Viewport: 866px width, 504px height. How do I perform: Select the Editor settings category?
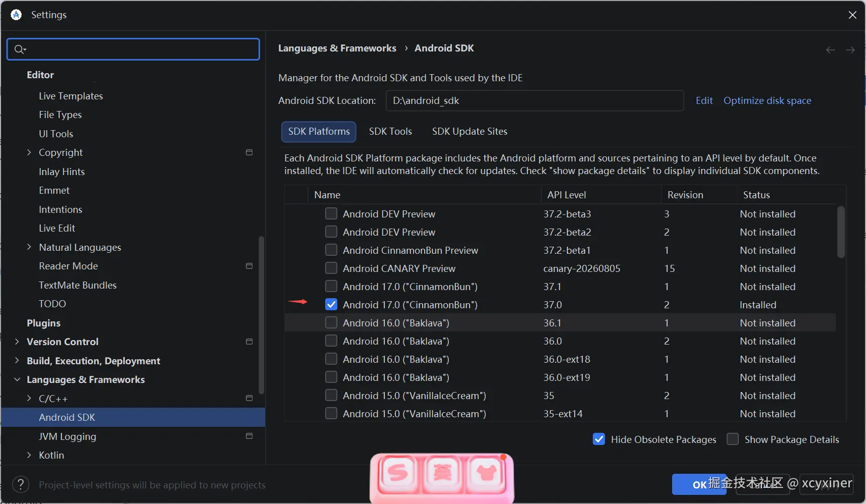tap(40, 75)
